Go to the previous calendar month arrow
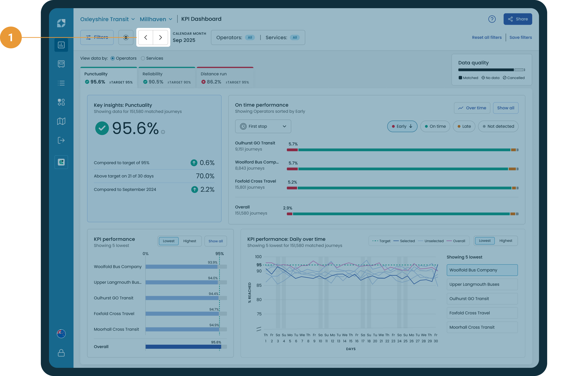 pyautogui.click(x=146, y=37)
